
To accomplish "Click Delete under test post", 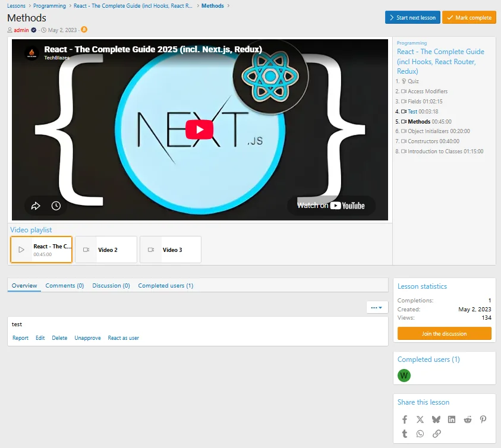I will 59,337.
